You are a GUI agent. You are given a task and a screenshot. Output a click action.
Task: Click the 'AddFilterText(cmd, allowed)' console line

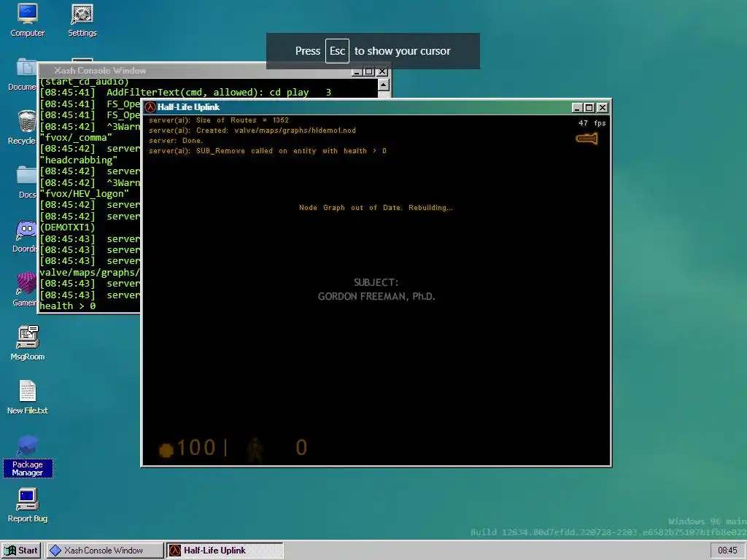(x=185, y=93)
